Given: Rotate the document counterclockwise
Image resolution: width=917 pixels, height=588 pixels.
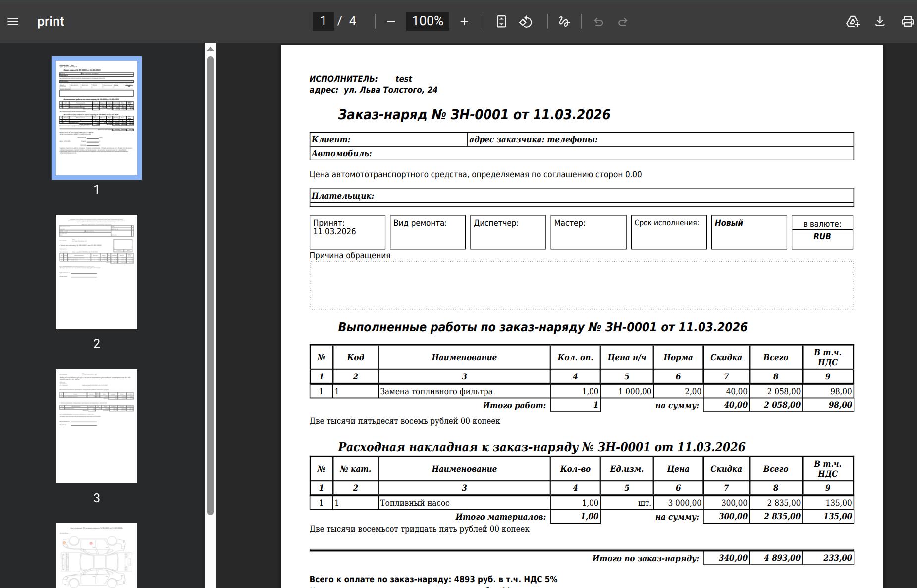Looking at the screenshot, I should (x=526, y=21).
